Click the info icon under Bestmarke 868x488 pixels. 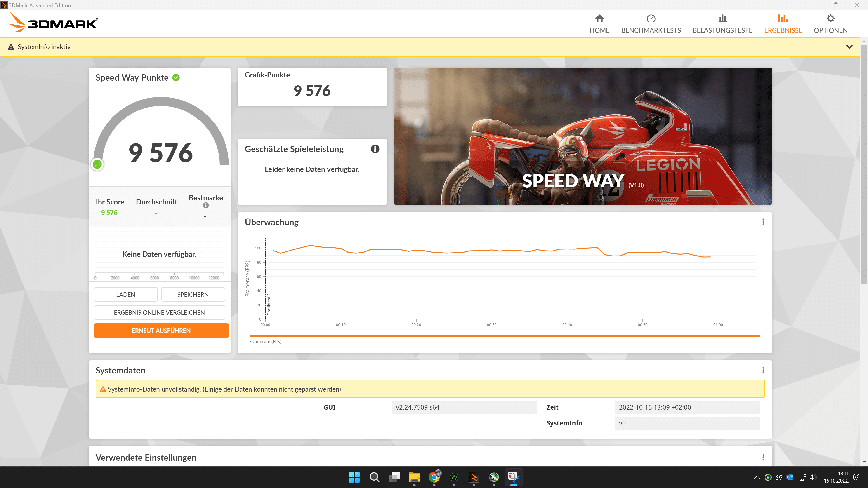[x=205, y=205]
